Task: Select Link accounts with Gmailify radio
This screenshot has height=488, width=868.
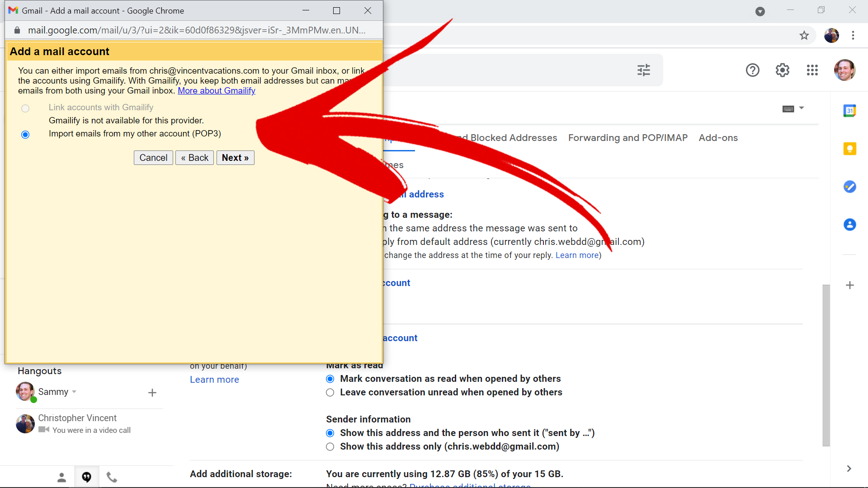Action: (x=25, y=108)
